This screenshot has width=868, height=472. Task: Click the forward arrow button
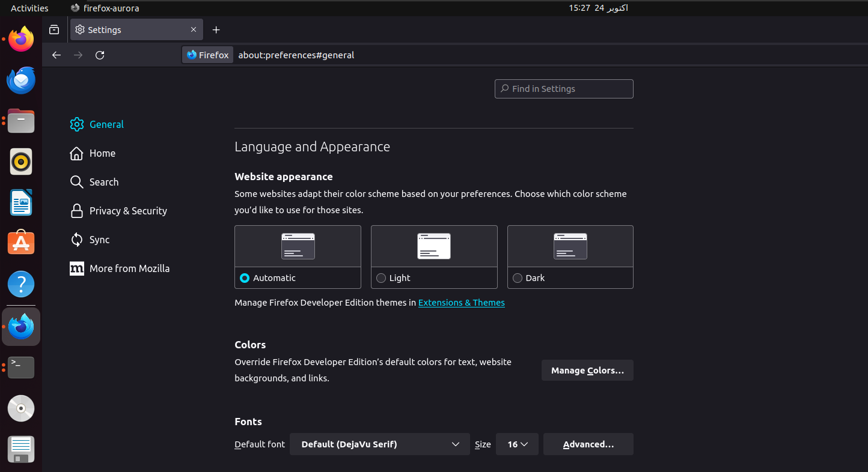click(78, 55)
